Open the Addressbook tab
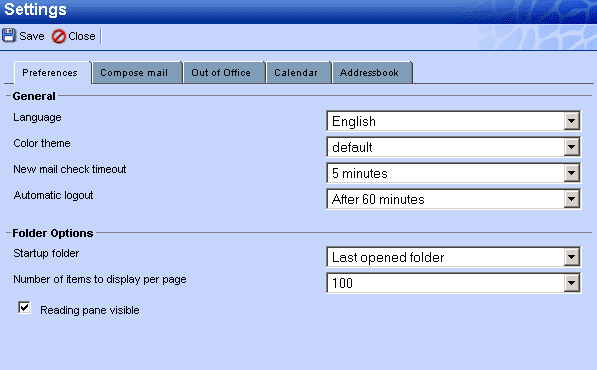Viewport: 597px width, 370px height. (x=372, y=72)
